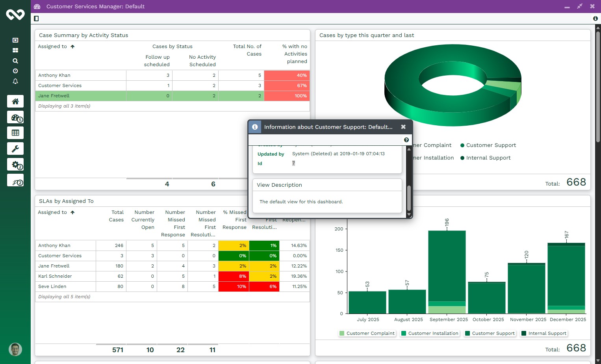The height and width of the screenshot is (364, 601).
Task: Click Karl Schneider in SLAs table
Action: click(55, 276)
